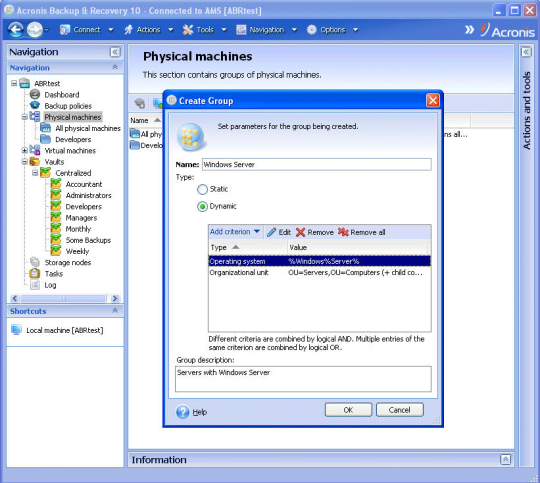Click the navigation tree horizontal scrollbar
The height and width of the screenshot is (483, 540).
[x=64, y=298]
